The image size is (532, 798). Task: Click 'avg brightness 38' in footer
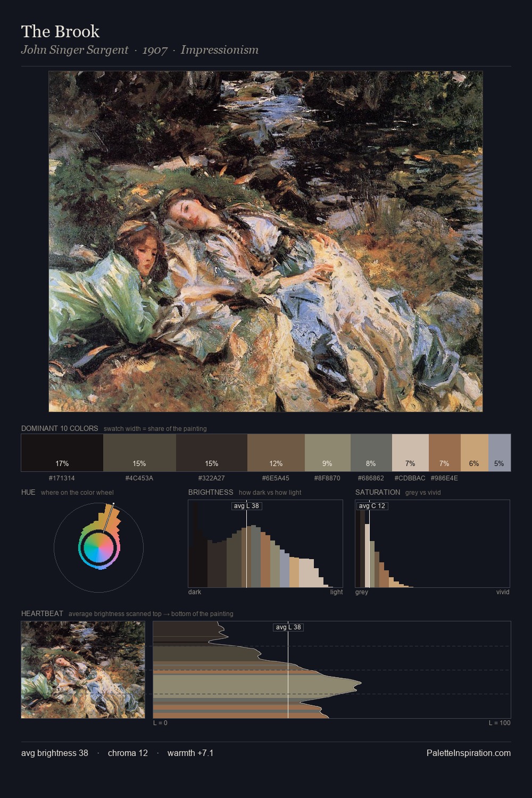pyautogui.click(x=55, y=753)
